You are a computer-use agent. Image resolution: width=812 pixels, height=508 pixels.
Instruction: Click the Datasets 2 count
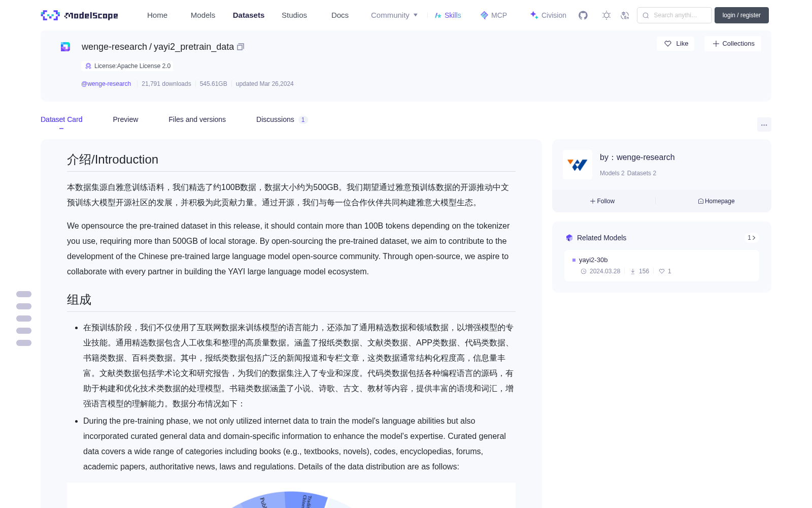coord(641,173)
